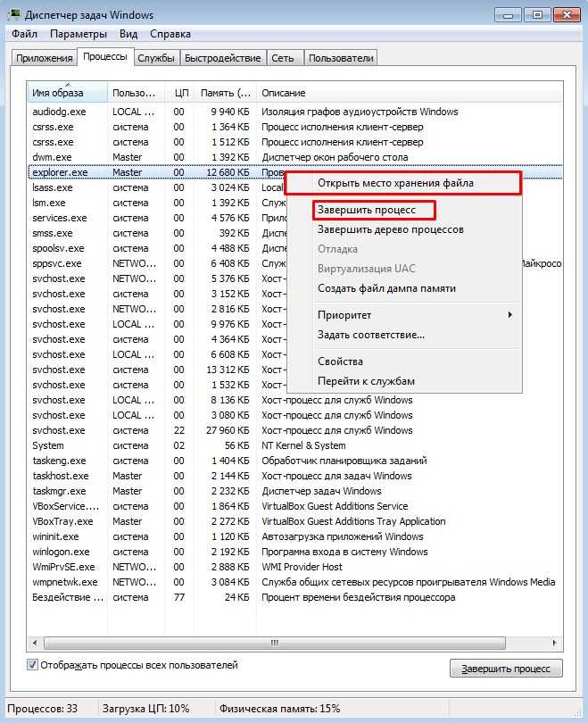This screenshot has width=588, height=723.
Task: Toggle Отображать процессы всех пользователей checkbox
Action: click(x=32, y=665)
